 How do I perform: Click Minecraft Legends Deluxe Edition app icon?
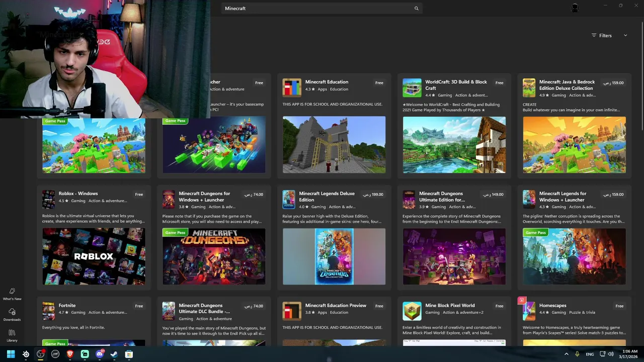(x=289, y=199)
